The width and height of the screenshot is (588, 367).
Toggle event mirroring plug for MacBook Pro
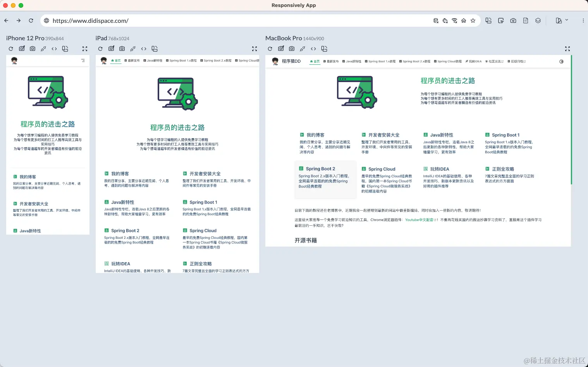pyautogui.click(x=303, y=49)
